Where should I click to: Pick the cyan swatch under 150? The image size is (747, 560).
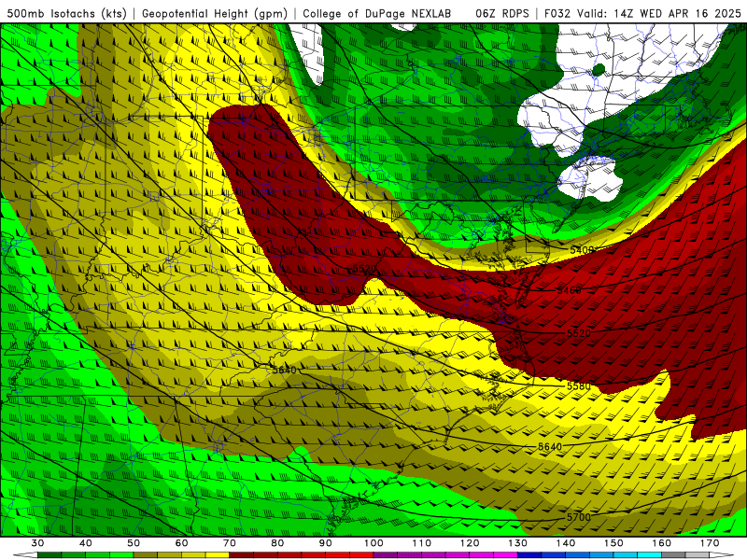pos(626,555)
